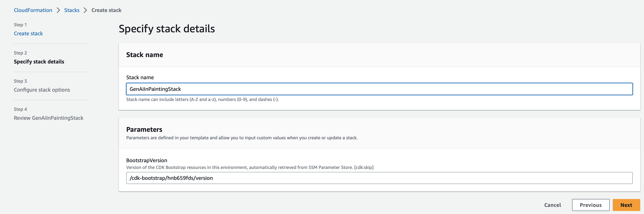Image resolution: width=644 pixels, height=214 pixels.
Task: Click into the BootstrapVersion parameter field
Action: [379, 178]
